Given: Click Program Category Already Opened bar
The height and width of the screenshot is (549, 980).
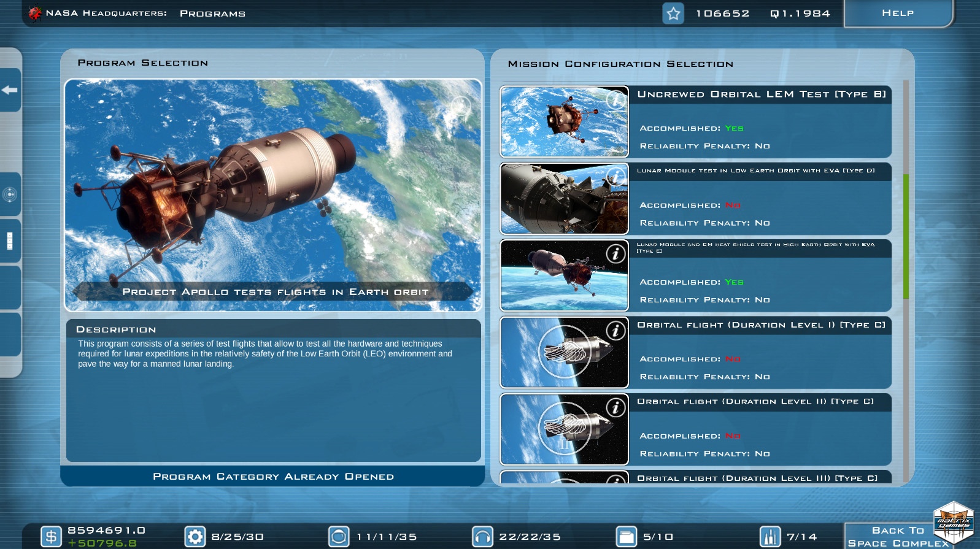Looking at the screenshot, I should (273, 477).
